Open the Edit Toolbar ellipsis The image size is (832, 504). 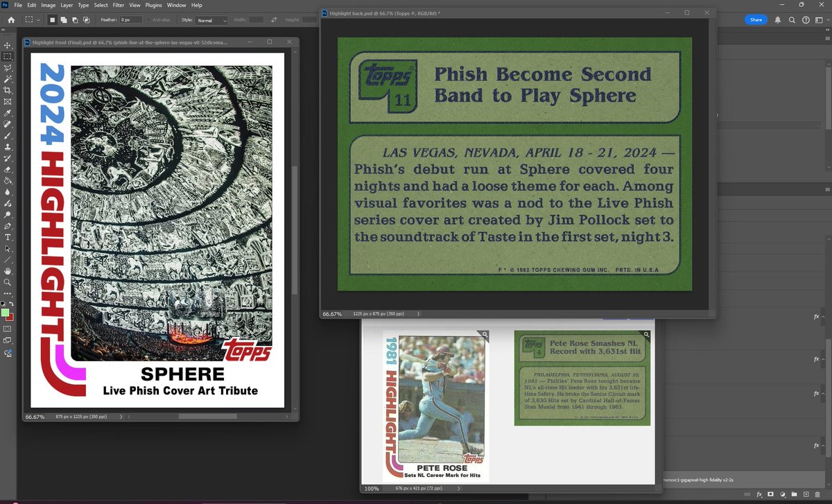[8, 293]
